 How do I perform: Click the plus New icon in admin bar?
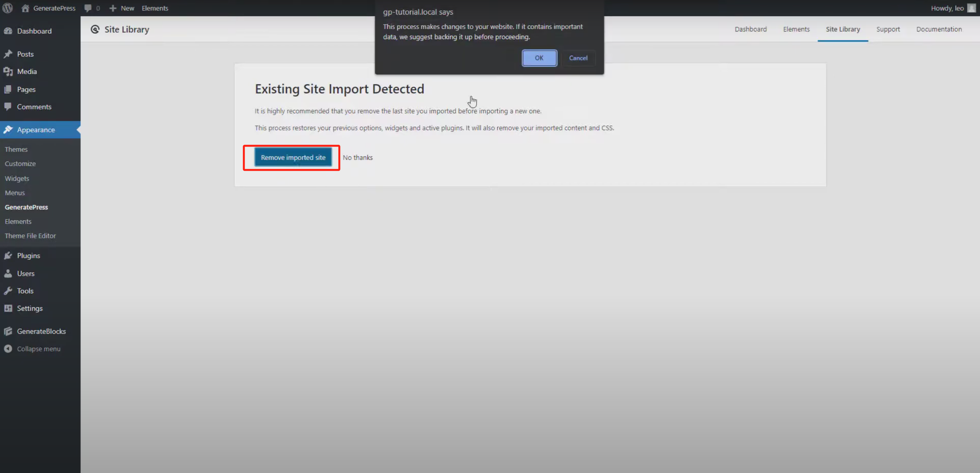pos(113,8)
